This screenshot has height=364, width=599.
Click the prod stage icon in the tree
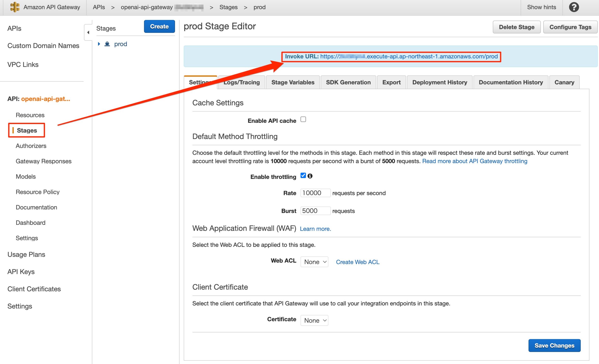coord(107,44)
